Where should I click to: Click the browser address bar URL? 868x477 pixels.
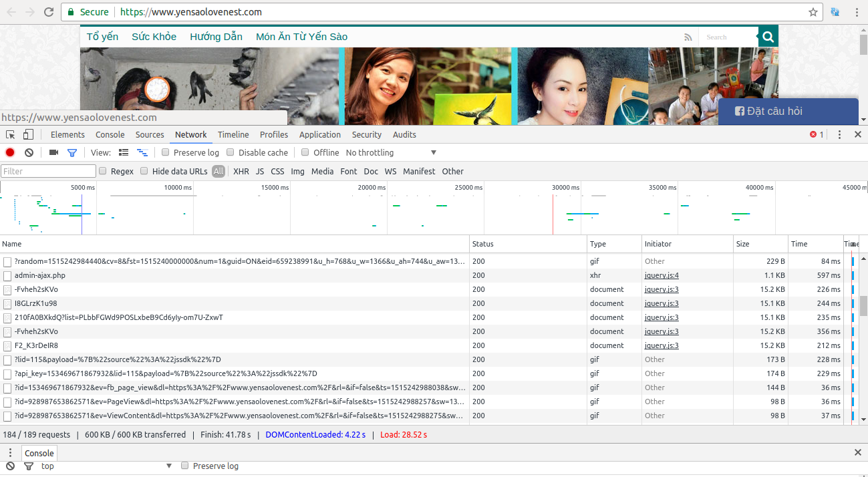(x=192, y=12)
